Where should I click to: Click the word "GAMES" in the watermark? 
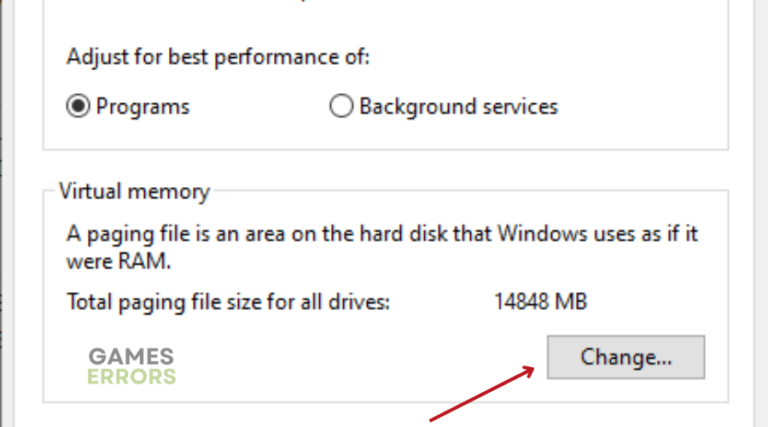[x=131, y=356]
